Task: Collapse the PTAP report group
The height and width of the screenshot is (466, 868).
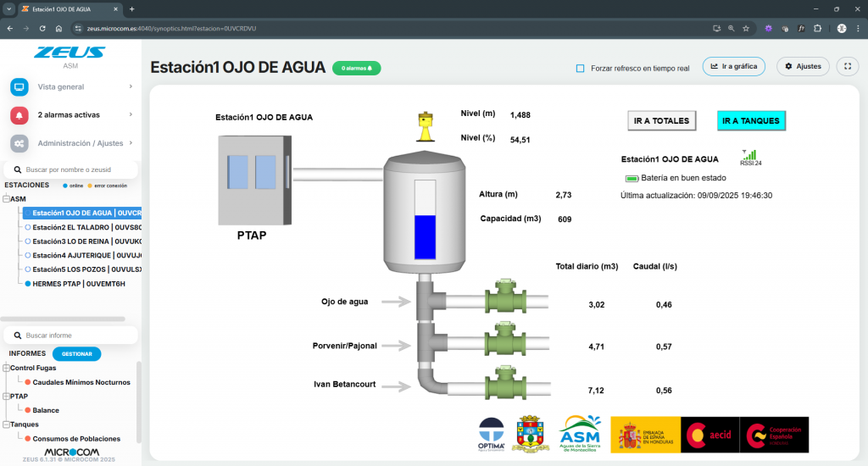Action: (x=6, y=397)
